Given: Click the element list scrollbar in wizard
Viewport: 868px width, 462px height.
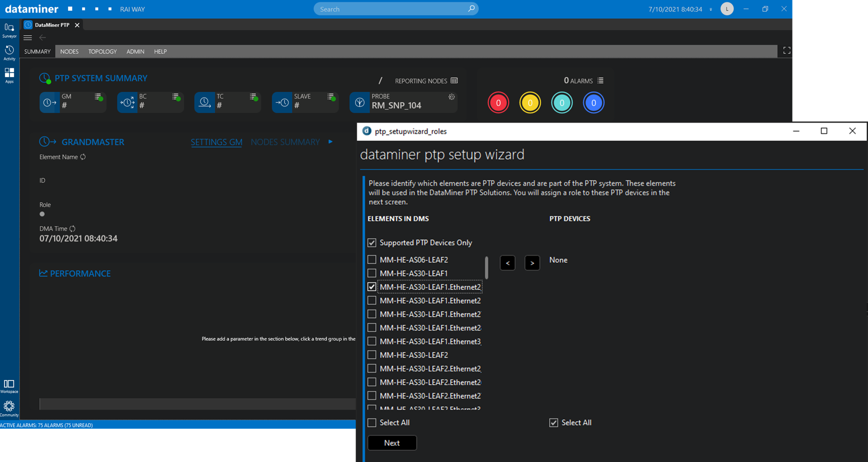Looking at the screenshot, I should pyautogui.click(x=487, y=268).
